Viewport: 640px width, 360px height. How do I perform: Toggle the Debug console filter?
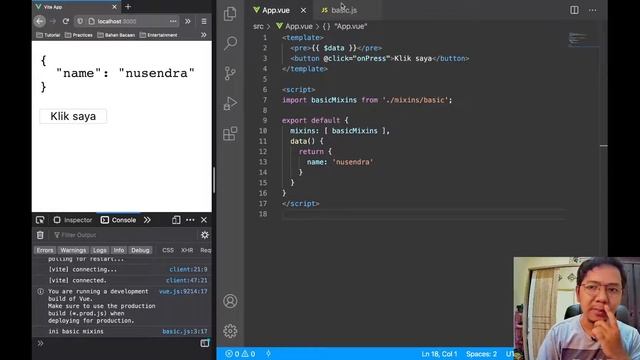(x=140, y=250)
